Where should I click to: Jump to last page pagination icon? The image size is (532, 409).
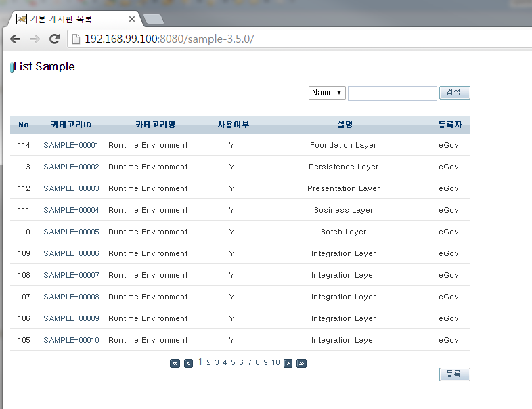click(302, 363)
